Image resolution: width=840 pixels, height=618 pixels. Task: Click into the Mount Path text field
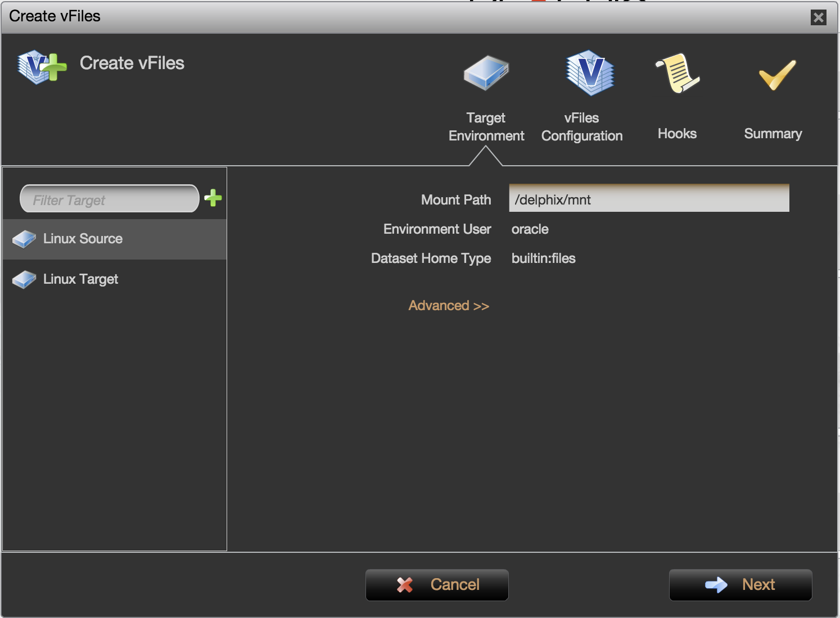(x=649, y=199)
